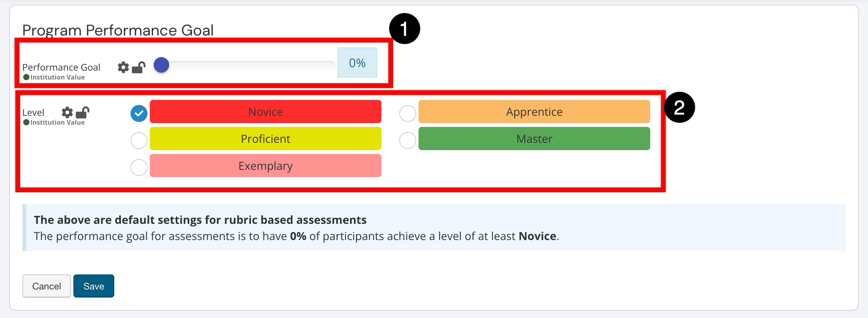The width and height of the screenshot is (868, 318).
Task: Open Performance Goal gear settings
Action: [123, 67]
